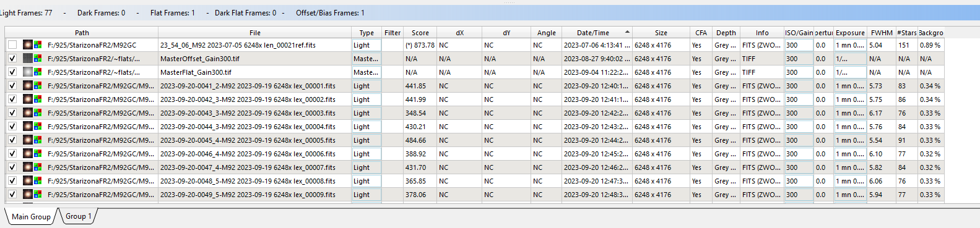
Task: Open the Type cell showing Maste... for MasterFlat
Action: (x=366, y=72)
